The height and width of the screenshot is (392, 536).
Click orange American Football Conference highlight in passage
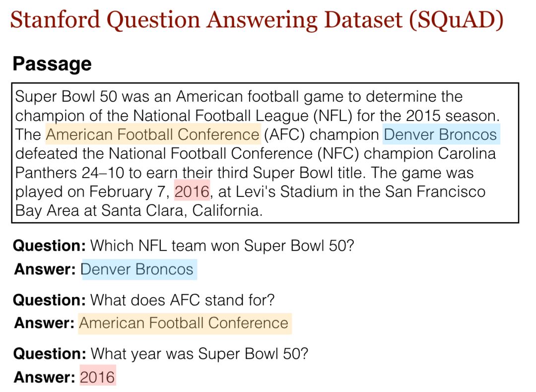tap(152, 134)
